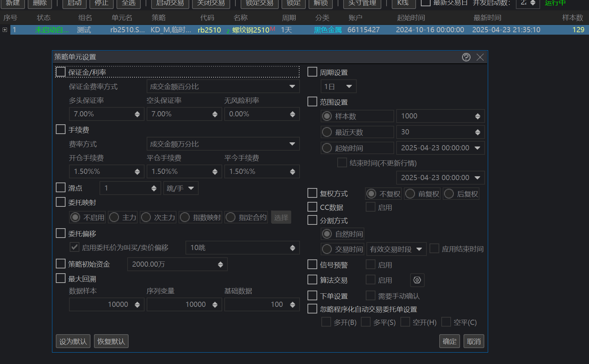
Task: Close the 策略单元设置 dialog
Action: point(480,57)
